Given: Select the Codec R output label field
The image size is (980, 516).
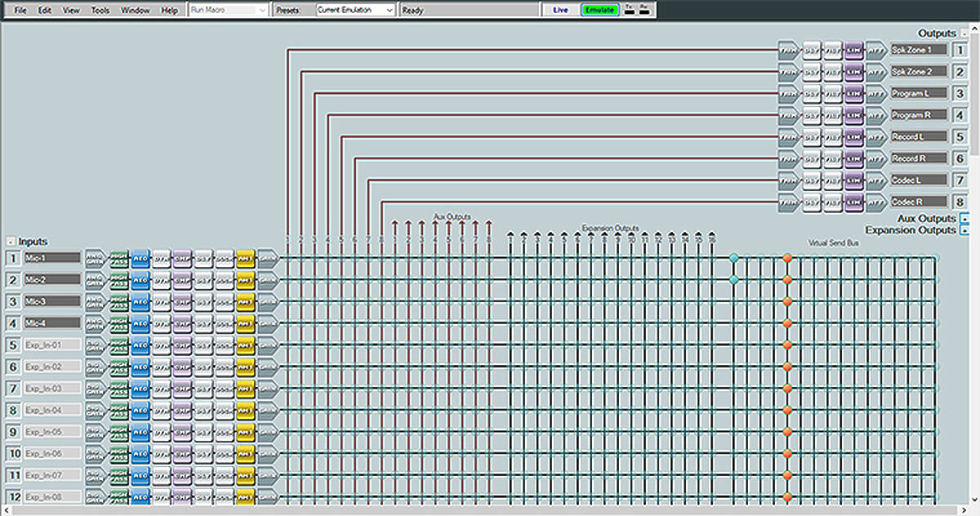Looking at the screenshot, I should point(919,202).
